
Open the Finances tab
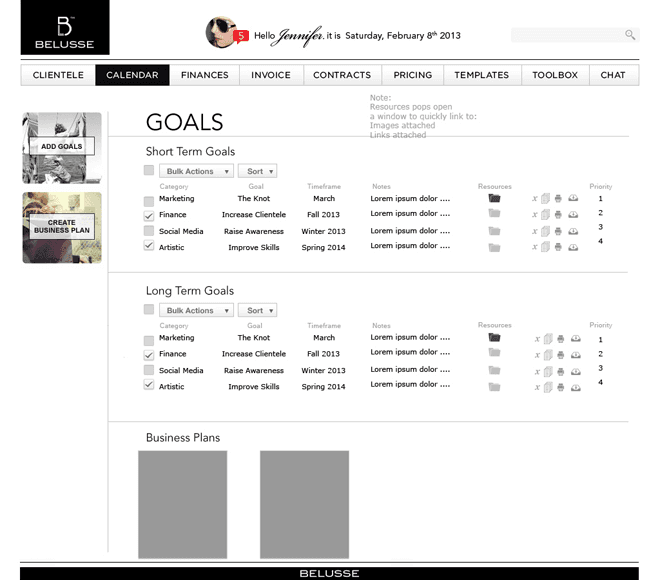tap(205, 75)
